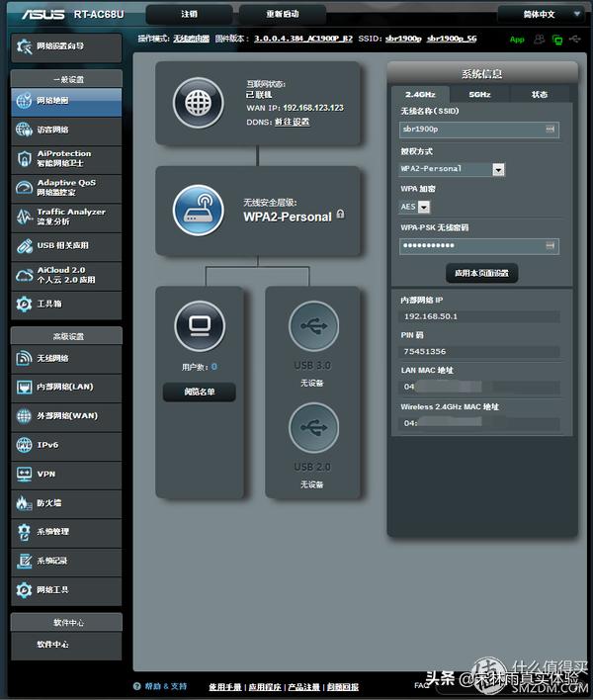
Task: Switch to the 状态 tab
Action: [x=539, y=95]
